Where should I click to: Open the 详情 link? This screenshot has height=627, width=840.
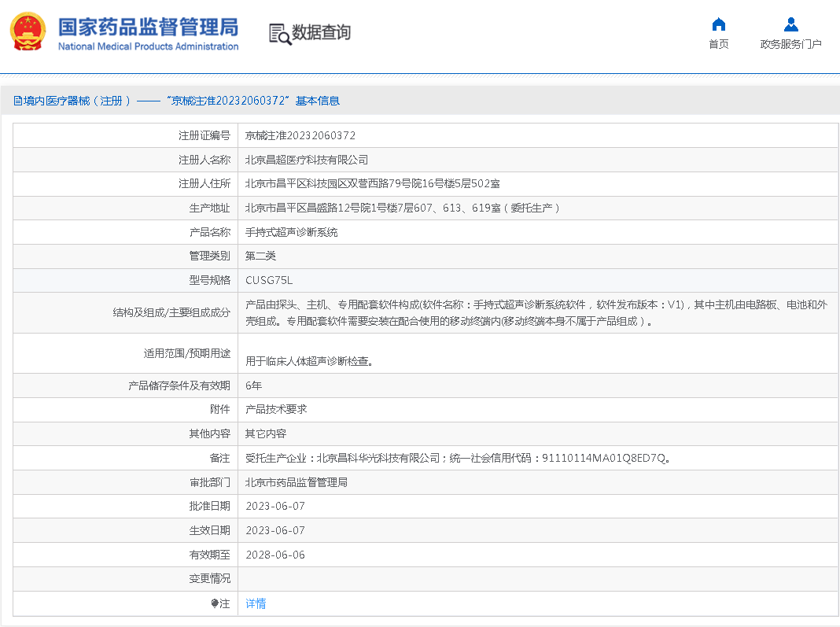pyautogui.click(x=256, y=603)
